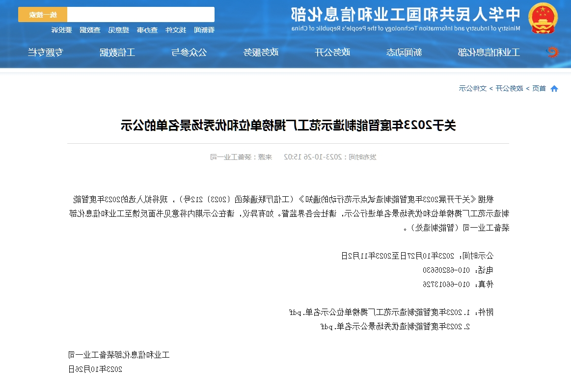Click the red swirl icon in navigation bar
Image resolution: width=571 pixels, height=392 pixels.
[553, 52]
